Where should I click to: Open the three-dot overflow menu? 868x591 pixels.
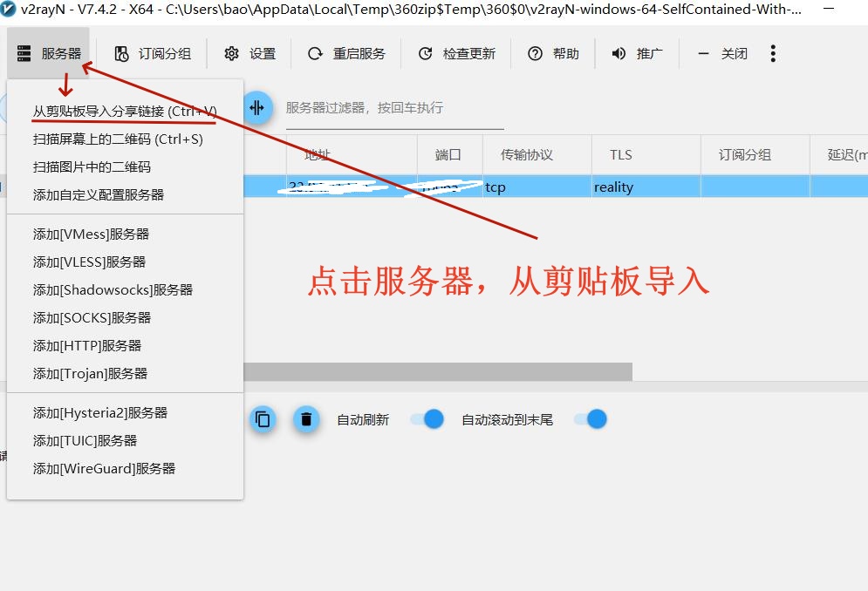[773, 54]
